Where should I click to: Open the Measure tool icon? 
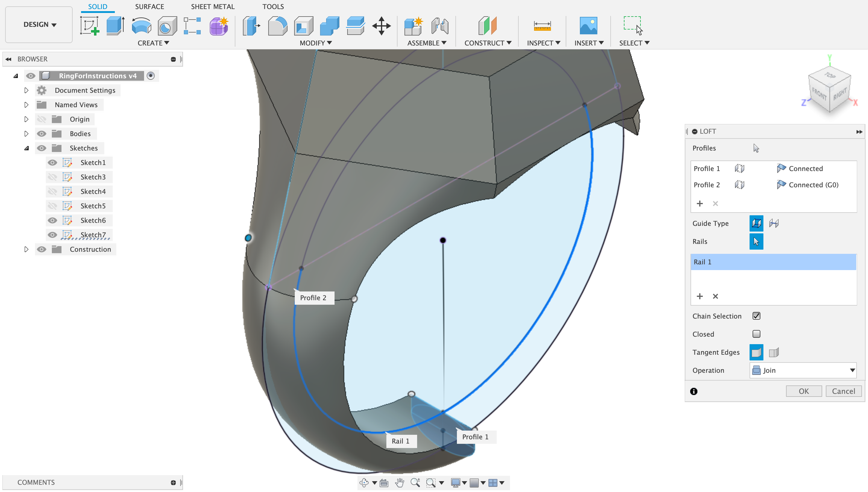[542, 26]
